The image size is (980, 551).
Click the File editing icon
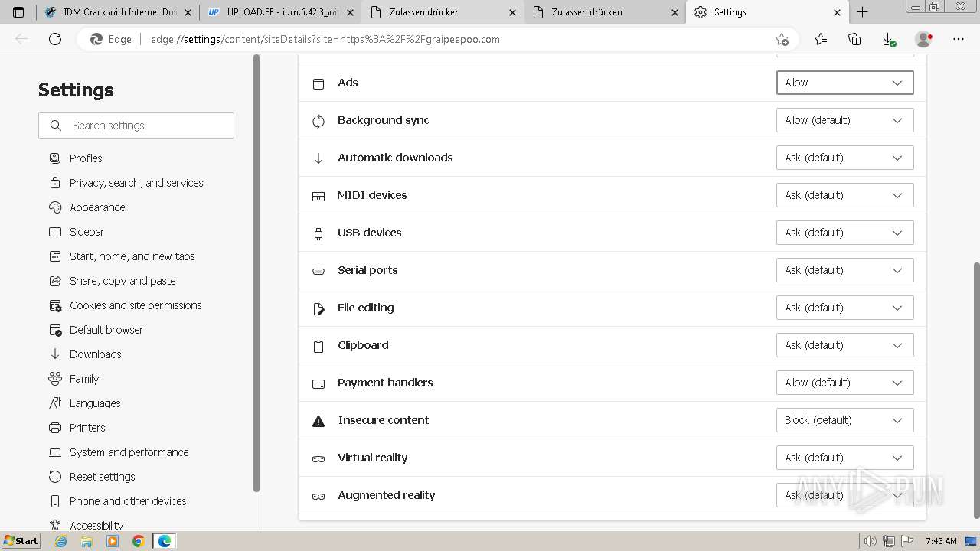click(318, 308)
